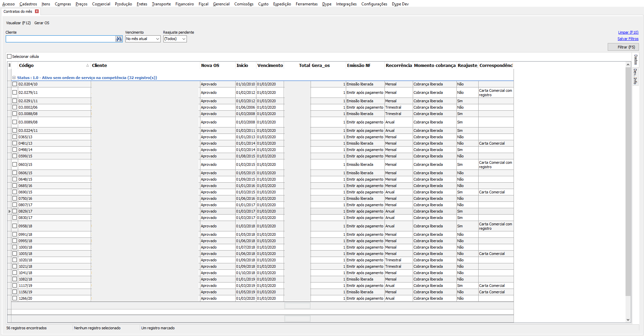
Task: Sort by the Cliente column header
Action: pyautogui.click(x=145, y=66)
